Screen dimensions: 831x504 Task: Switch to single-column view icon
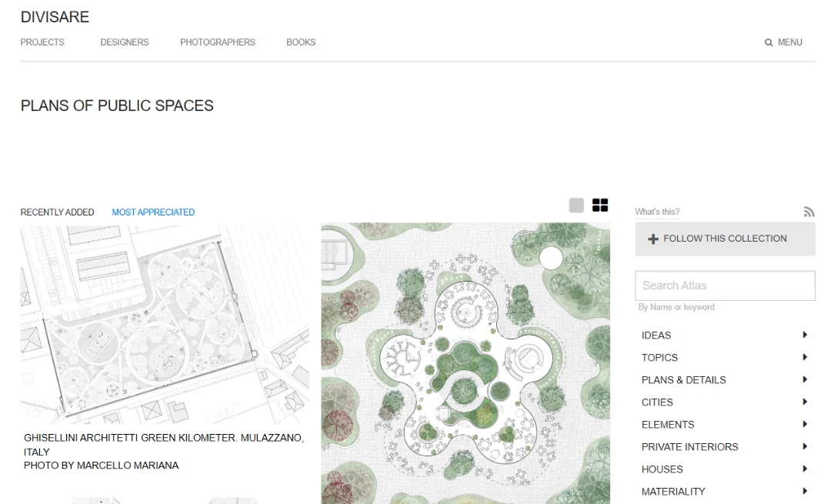pos(576,205)
